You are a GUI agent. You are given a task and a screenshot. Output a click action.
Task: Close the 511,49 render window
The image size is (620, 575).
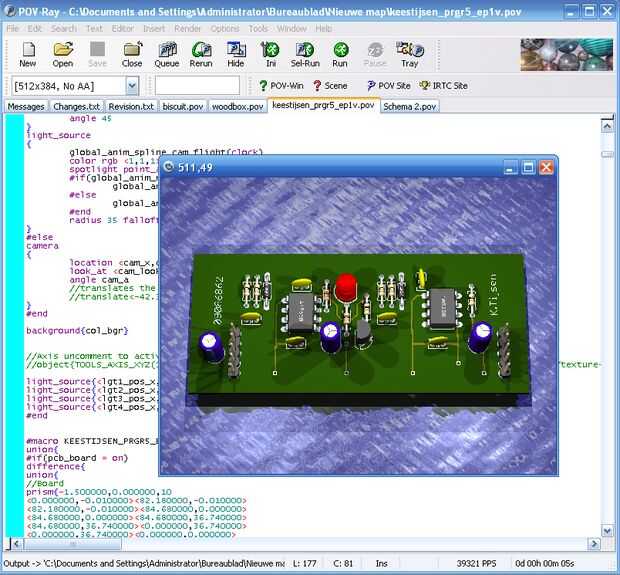click(x=546, y=167)
